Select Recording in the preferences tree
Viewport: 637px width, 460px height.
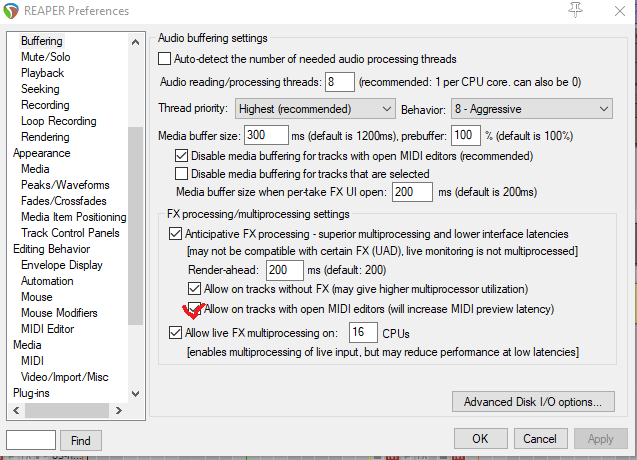pyautogui.click(x=45, y=105)
